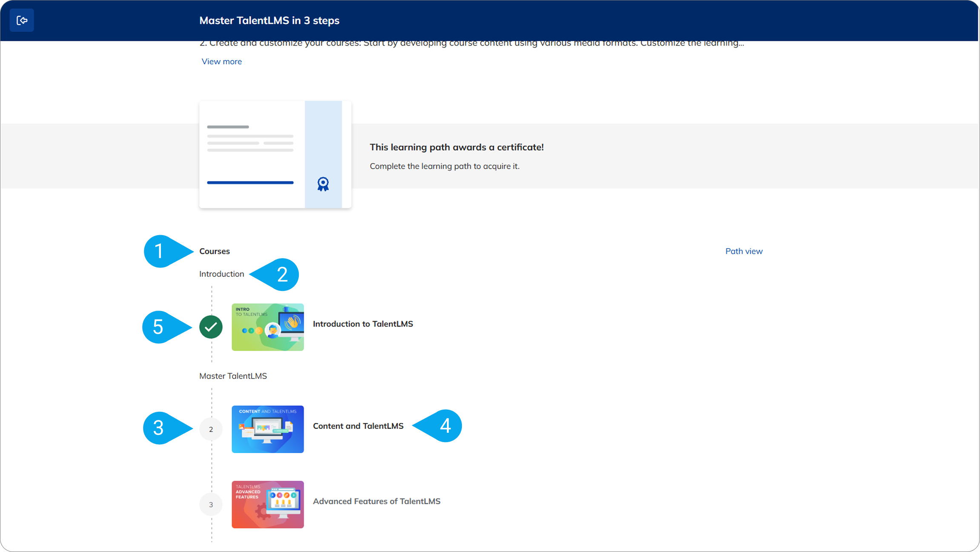Screen dimensions: 980x552
Task: Click the certificate ribbon badge icon
Action: (323, 184)
